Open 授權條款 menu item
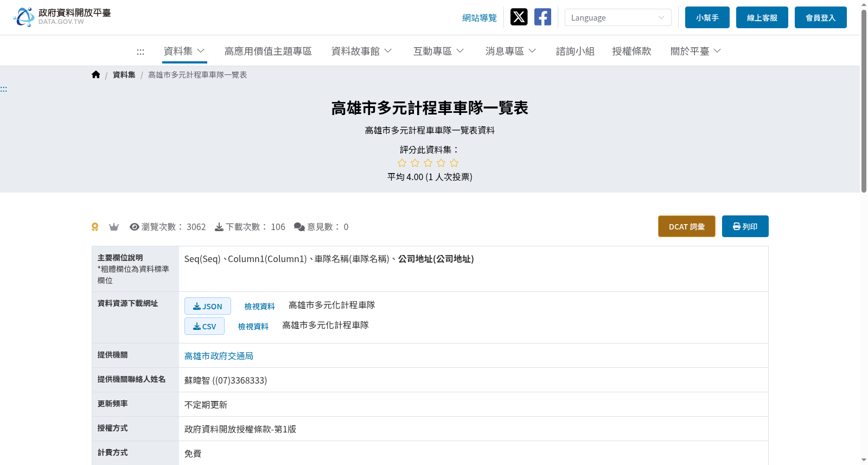868x465 pixels. click(x=631, y=51)
